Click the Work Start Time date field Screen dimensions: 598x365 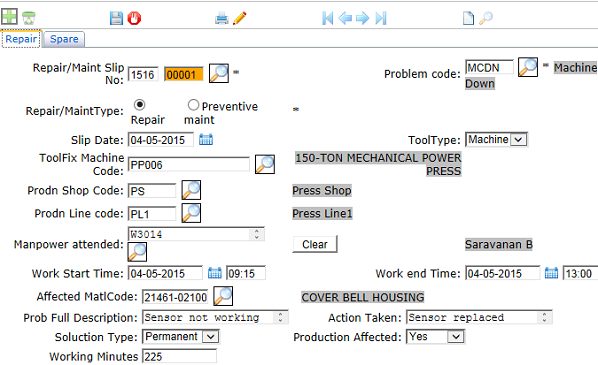(165, 273)
